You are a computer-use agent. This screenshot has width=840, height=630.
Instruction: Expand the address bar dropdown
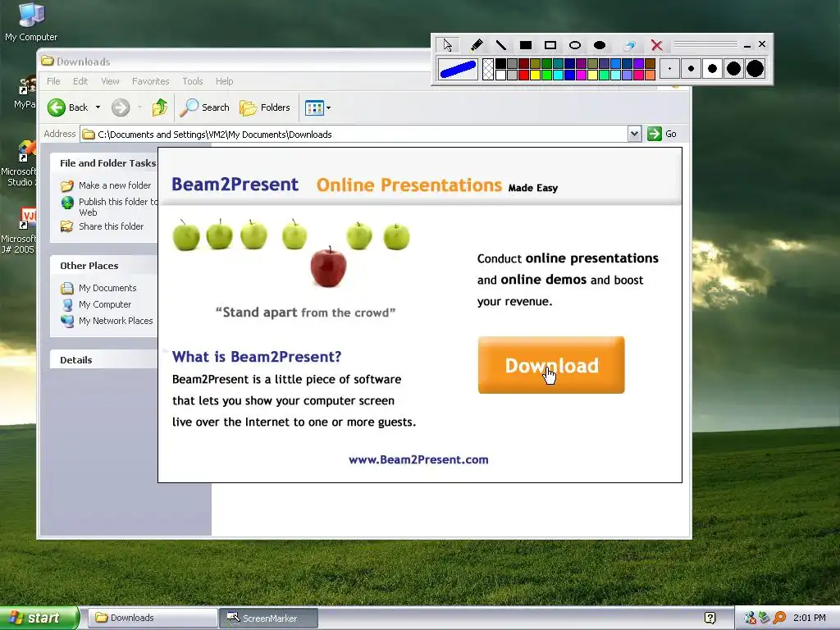coord(634,134)
